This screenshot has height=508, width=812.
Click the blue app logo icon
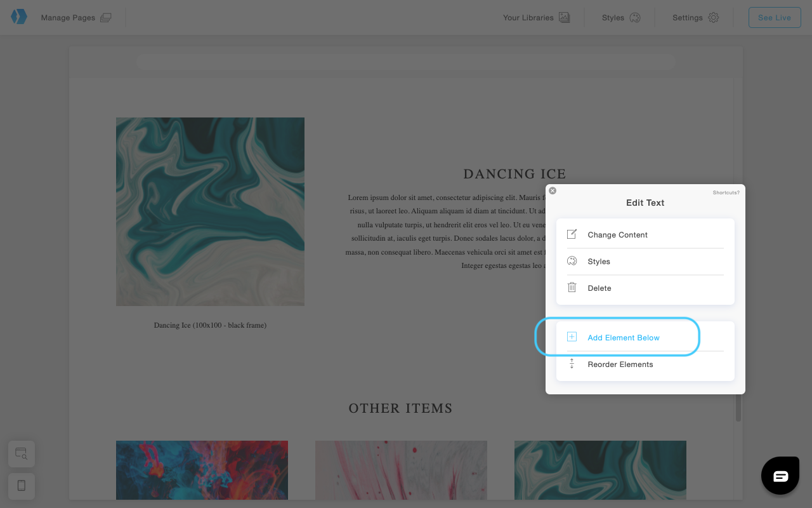tap(19, 17)
